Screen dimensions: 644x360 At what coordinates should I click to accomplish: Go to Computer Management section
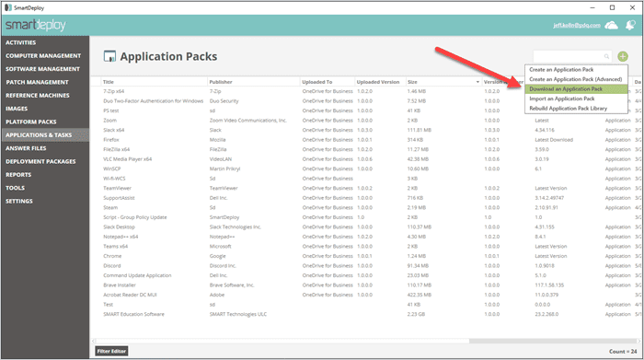click(43, 55)
